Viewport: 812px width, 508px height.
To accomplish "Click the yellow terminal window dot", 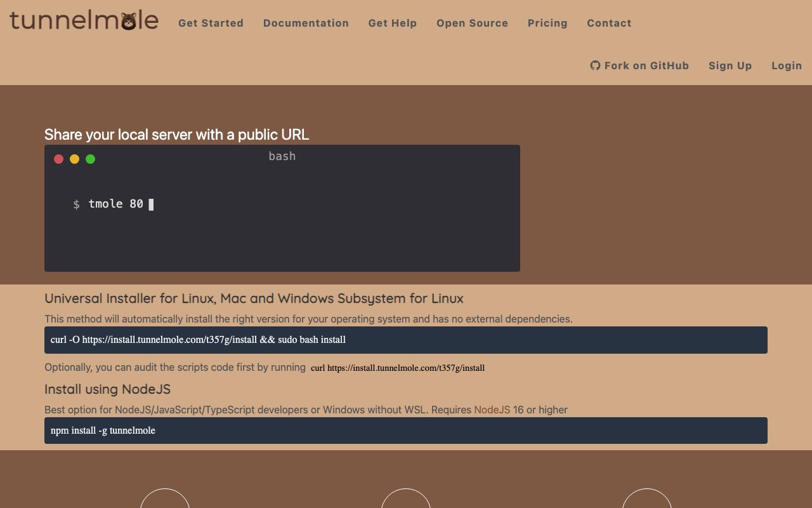I will (75, 159).
